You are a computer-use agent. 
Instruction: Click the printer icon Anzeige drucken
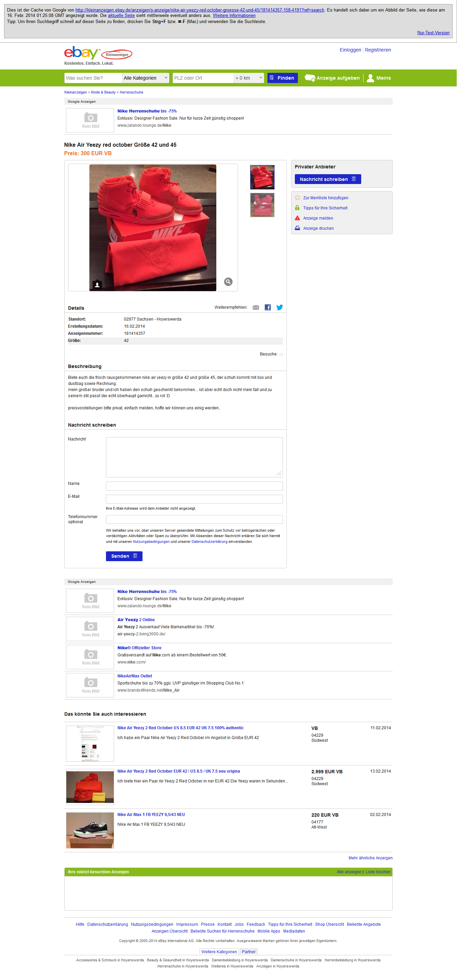[297, 228]
